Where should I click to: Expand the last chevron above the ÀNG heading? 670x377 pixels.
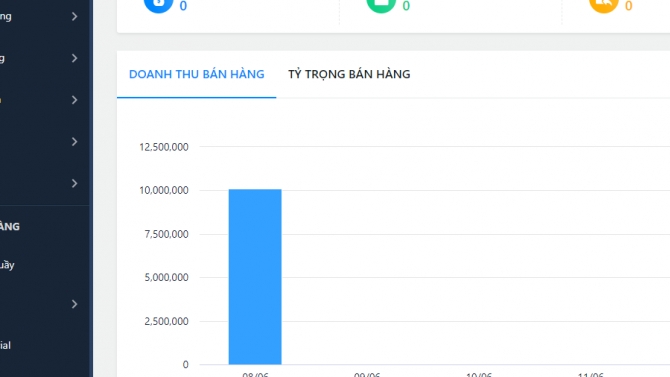pyautogui.click(x=74, y=183)
